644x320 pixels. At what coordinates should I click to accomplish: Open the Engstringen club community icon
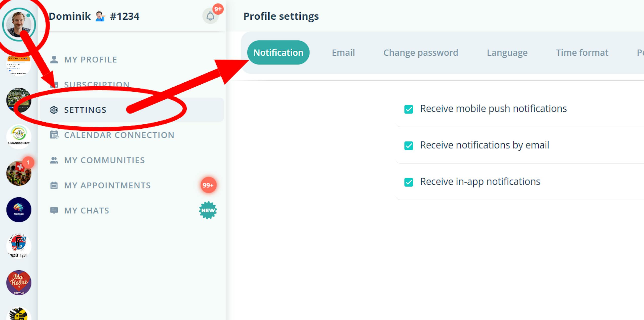[19, 246]
